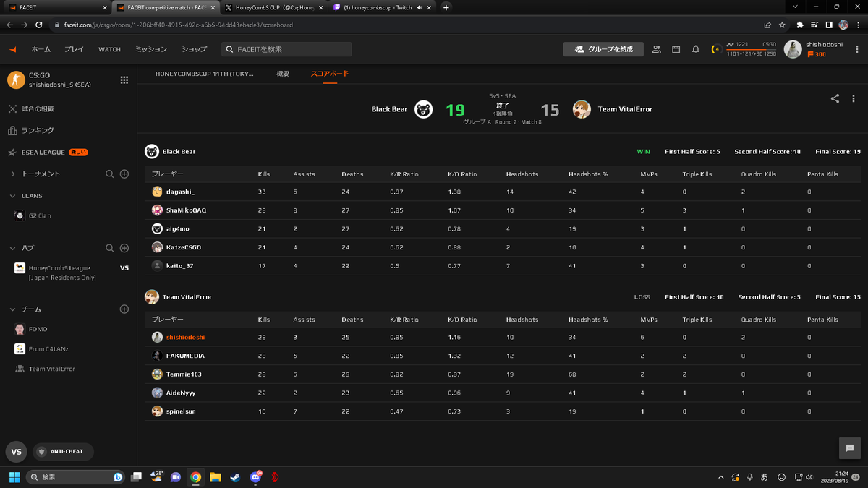Open ESEA LEAGUE in the sidebar

(x=43, y=153)
